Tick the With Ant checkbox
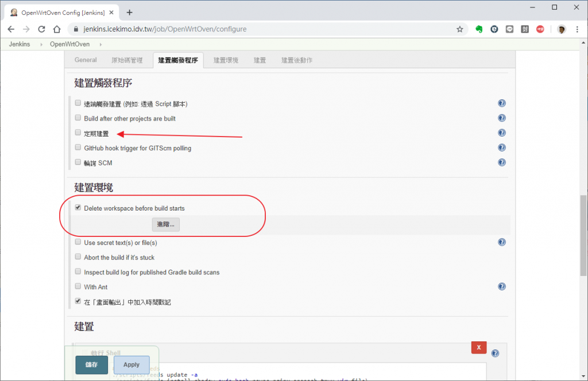 78,286
